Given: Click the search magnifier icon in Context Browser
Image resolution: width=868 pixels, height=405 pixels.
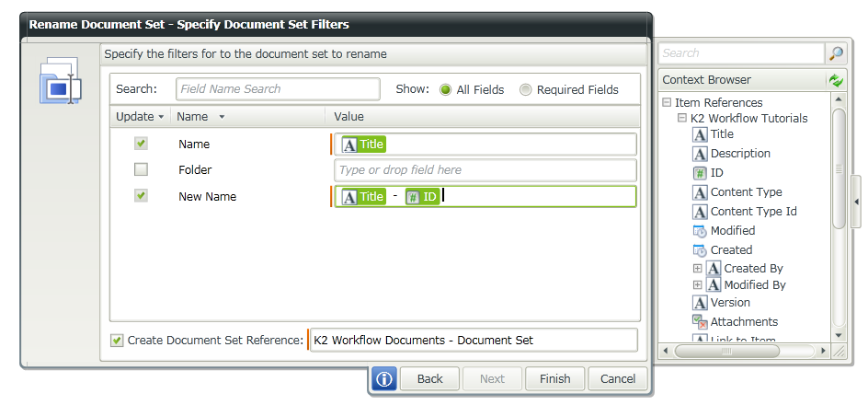Looking at the screenshot, I should [836, 53].
